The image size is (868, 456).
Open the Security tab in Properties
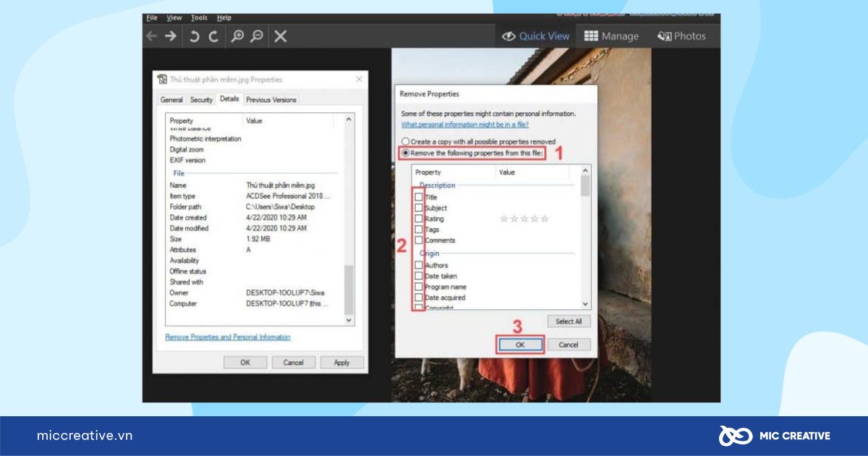point(201,100)
